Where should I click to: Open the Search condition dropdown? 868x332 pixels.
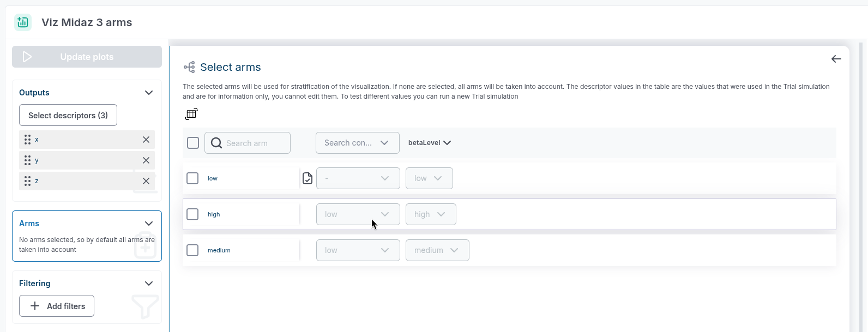(x=357, y=142)
